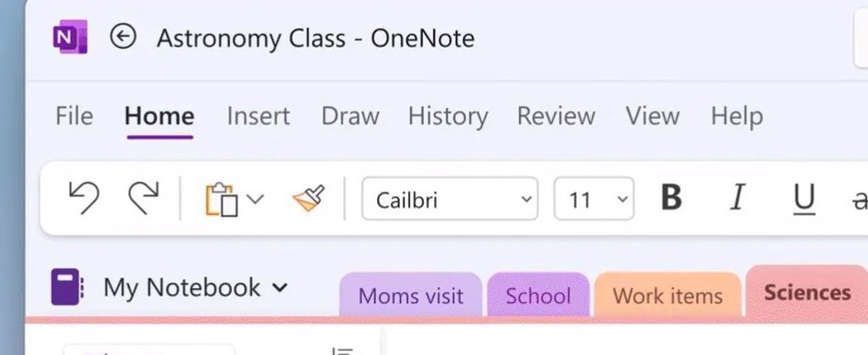868x355 pixels.
Task: Activate the Format Painter brush
Action: [x=309, y=198]
